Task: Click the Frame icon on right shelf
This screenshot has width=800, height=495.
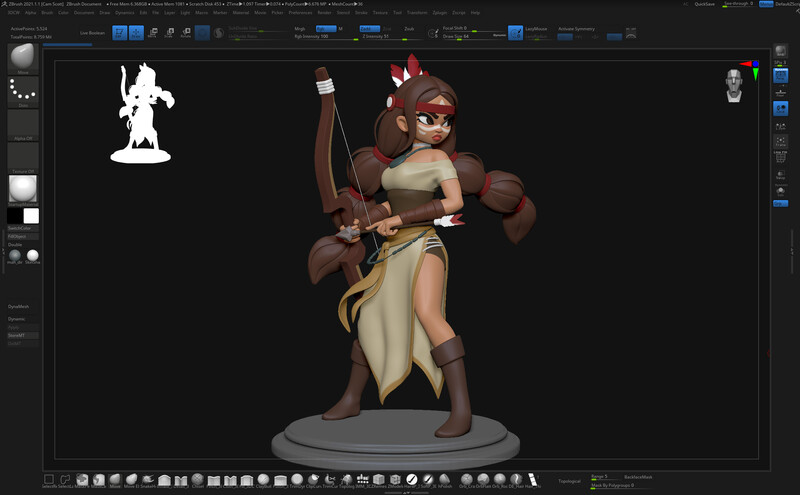Action: coord(780,141)
